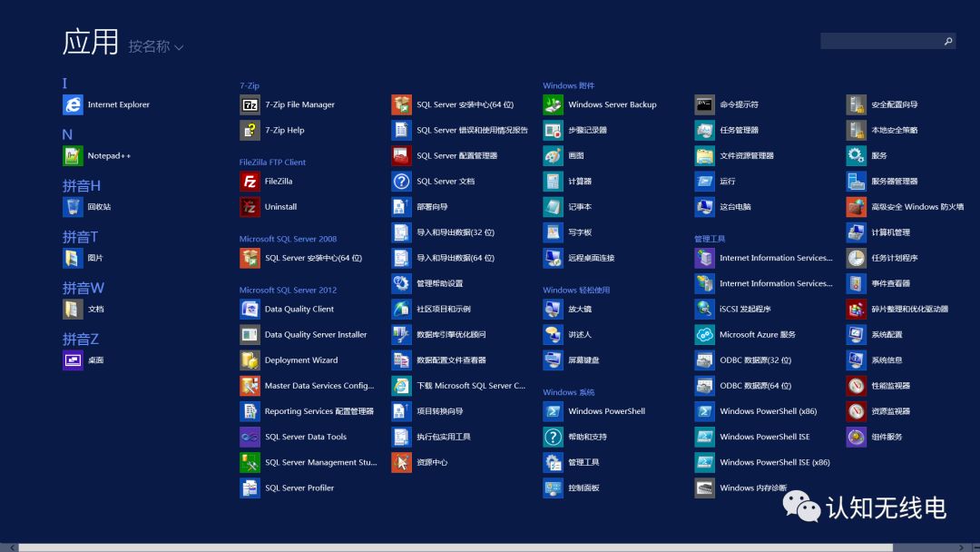Launch FileZilla FTP client icon
Viewport: 980px width, 552px height.
(x=250, y=182)
